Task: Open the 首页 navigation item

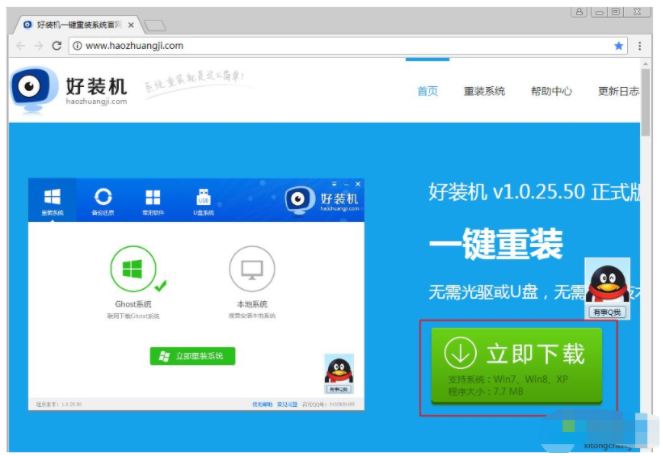Action: [428, 91]
